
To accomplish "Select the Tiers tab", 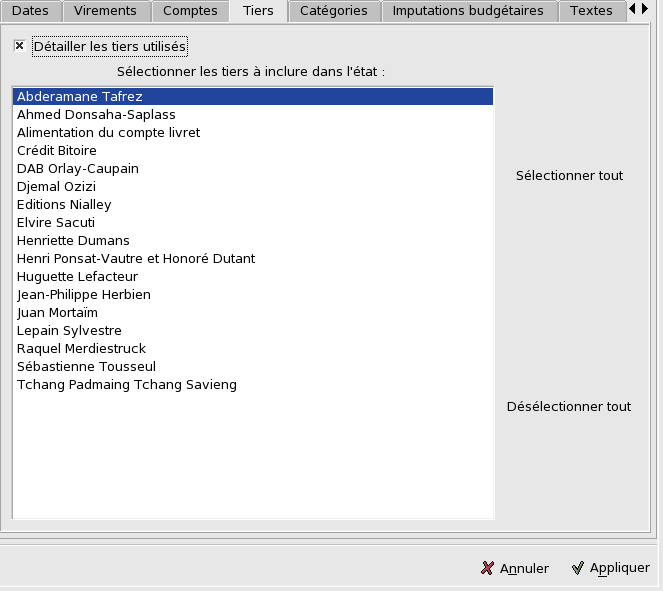I will 258,11.
